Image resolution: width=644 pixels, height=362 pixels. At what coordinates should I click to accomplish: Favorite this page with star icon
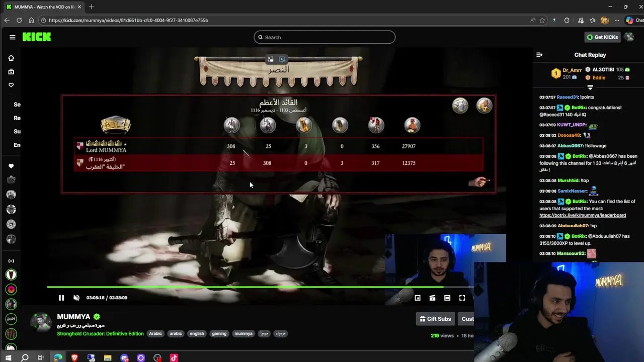tap(542, 20)
